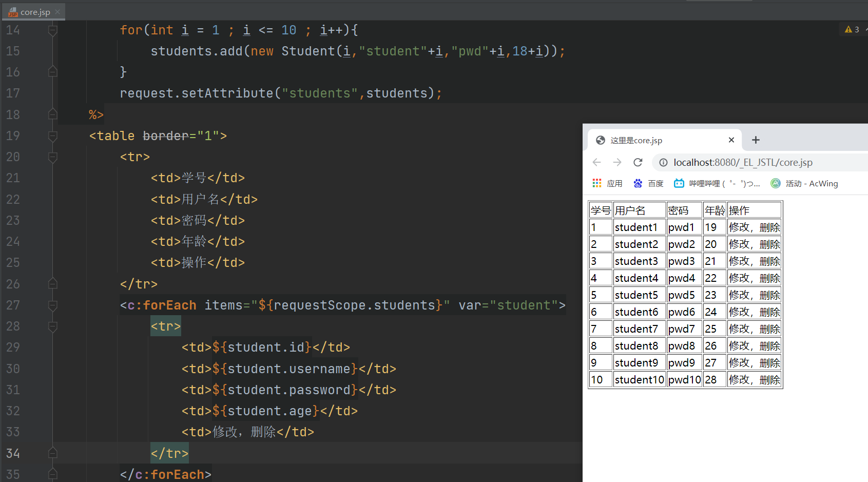Click the border attribute in table tag
This screenshot has height=482, width=868.
(x=166, y=136)
